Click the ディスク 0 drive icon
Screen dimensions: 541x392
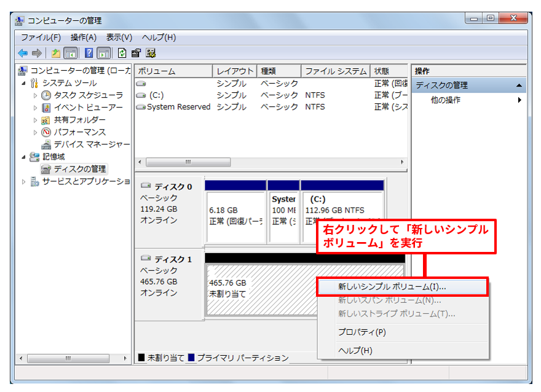pyautogui.click(x=146, y=186)
